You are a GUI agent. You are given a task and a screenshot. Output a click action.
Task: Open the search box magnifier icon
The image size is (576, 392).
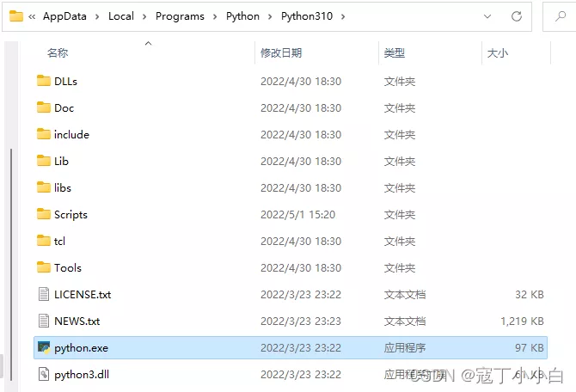point(561,16)
